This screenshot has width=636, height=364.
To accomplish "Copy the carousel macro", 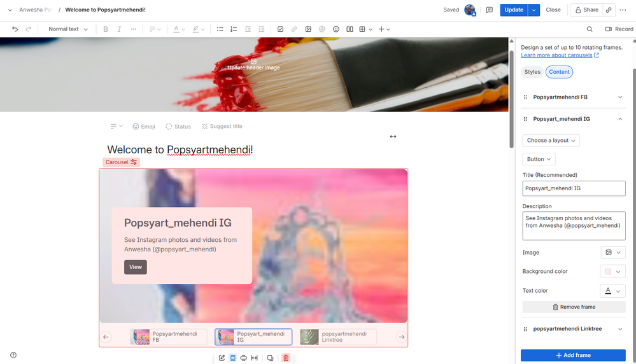I will 270,358.
